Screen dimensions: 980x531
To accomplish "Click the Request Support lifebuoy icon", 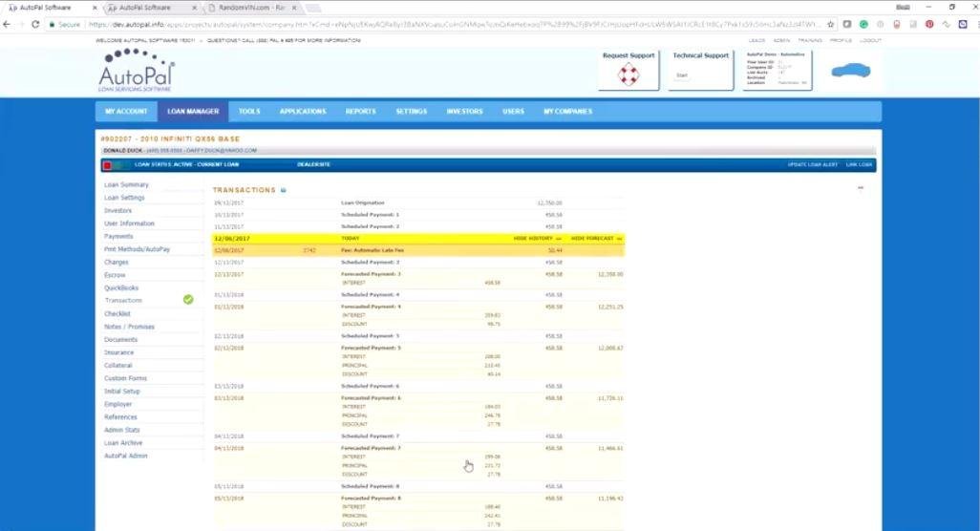I will point(628,74).
